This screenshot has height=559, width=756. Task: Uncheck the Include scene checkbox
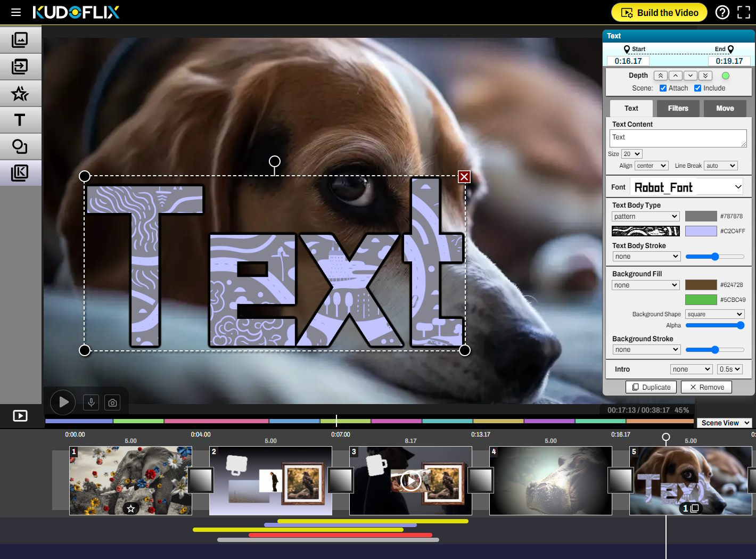[x=697, y=88]
